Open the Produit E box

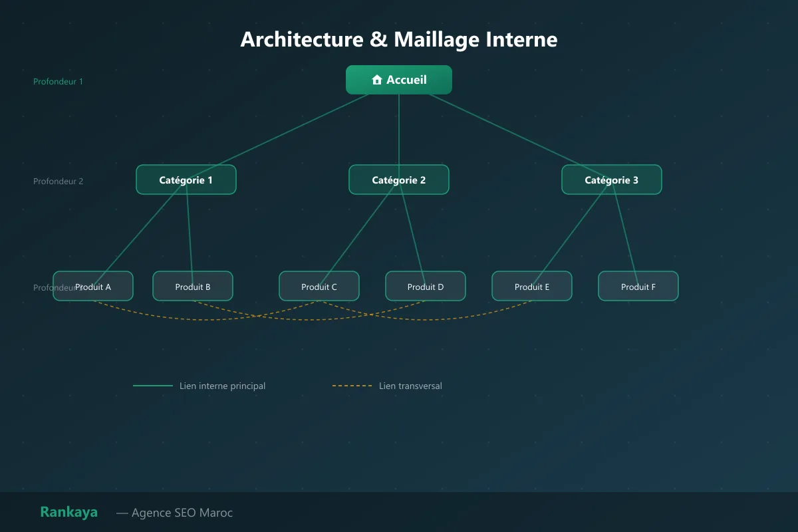532,286
